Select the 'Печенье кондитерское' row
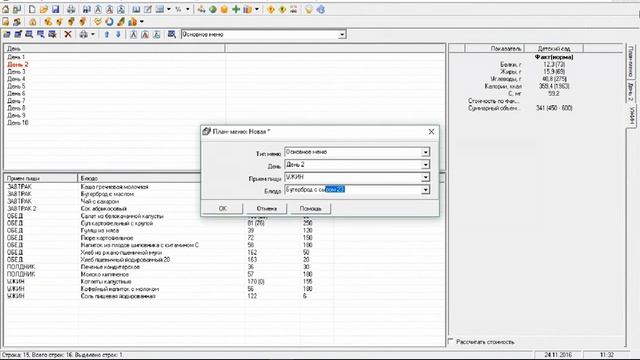The width and height of the screenshot is (640, 360). (110, 267)
